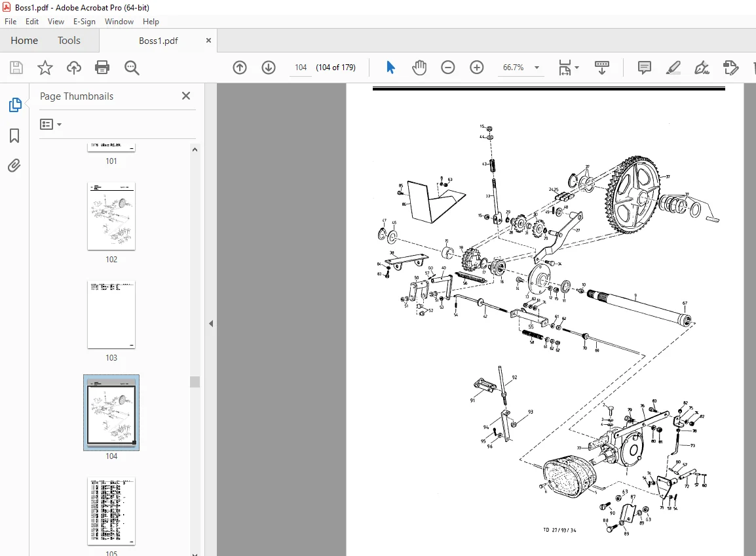Click the fit page scrolling icon
This screenshot has height=556, width=756.
565,68
